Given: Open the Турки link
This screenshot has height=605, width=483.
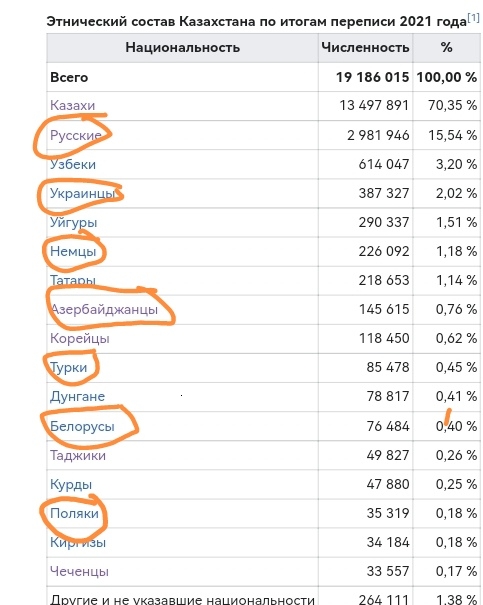Looking at the screenshot, I should coord(69,368).
